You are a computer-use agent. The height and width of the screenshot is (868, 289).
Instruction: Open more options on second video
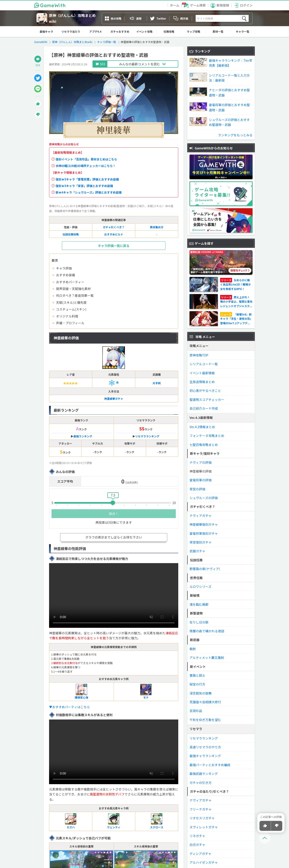pyautogui.click(x=173, y=773)
